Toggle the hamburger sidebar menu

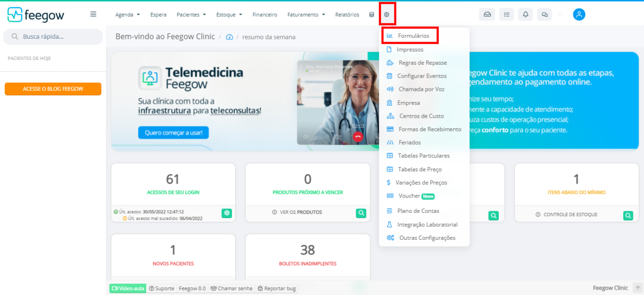[x=93, y=14]
